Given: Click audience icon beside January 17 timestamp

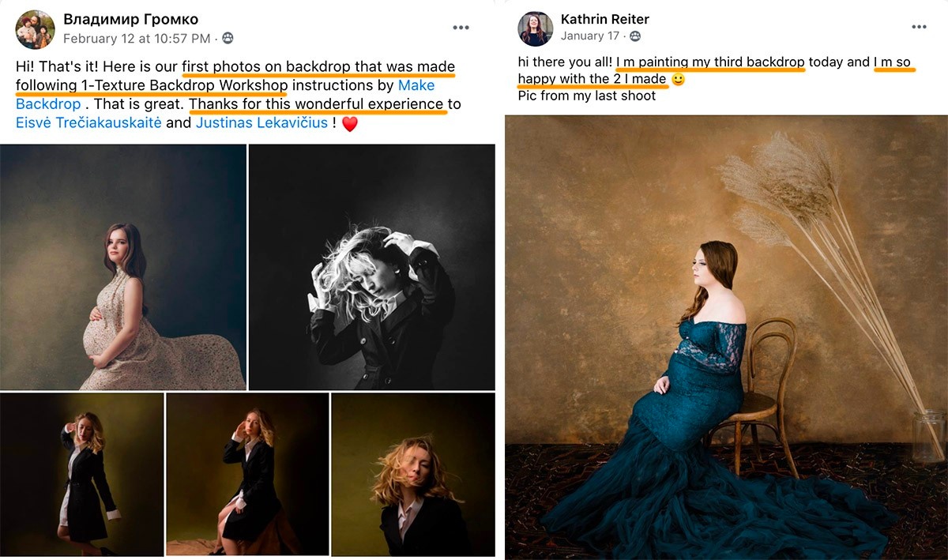Looking at the screenshot, I should click(x=634, y=36).
